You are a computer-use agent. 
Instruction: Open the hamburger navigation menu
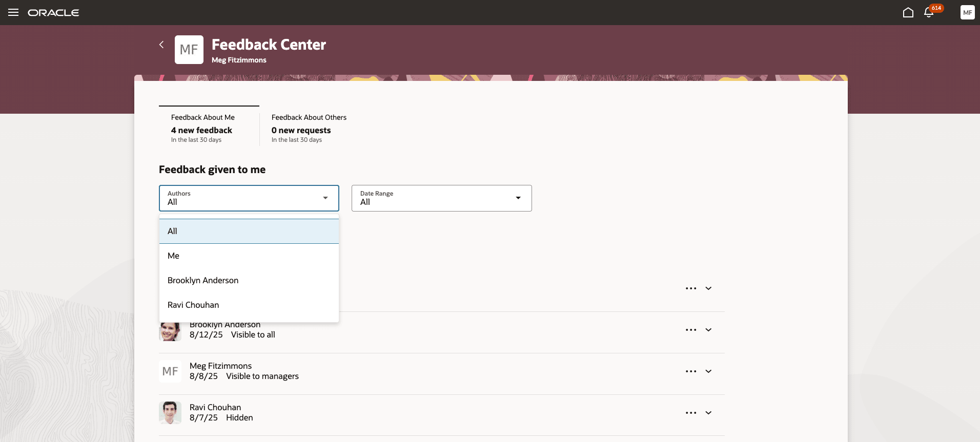tap(13, 12)
